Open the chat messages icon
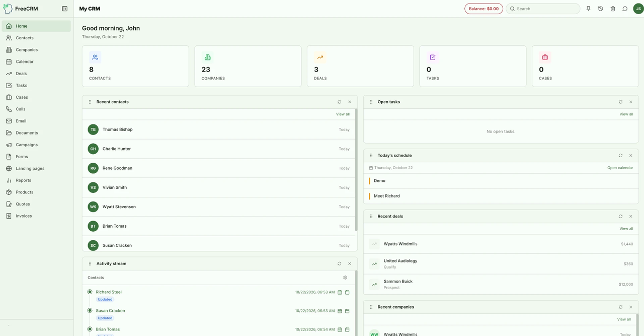The height and width of the screenshot is (336, 644). [625, 9]
